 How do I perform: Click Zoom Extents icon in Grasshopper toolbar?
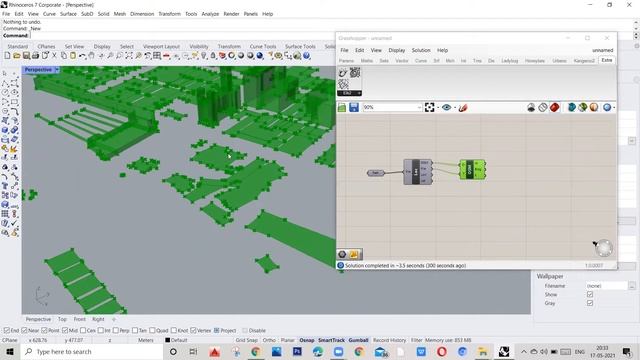tap(429, 107)
